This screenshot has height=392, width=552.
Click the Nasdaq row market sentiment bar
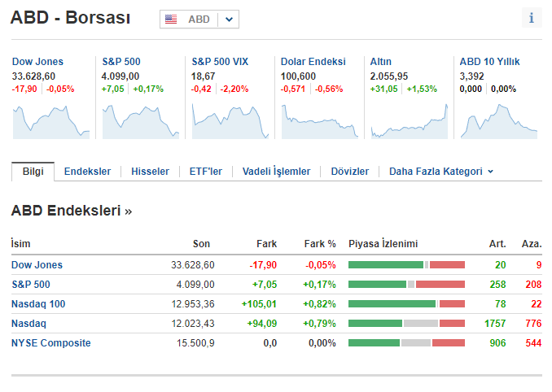(x=406, y=324)
